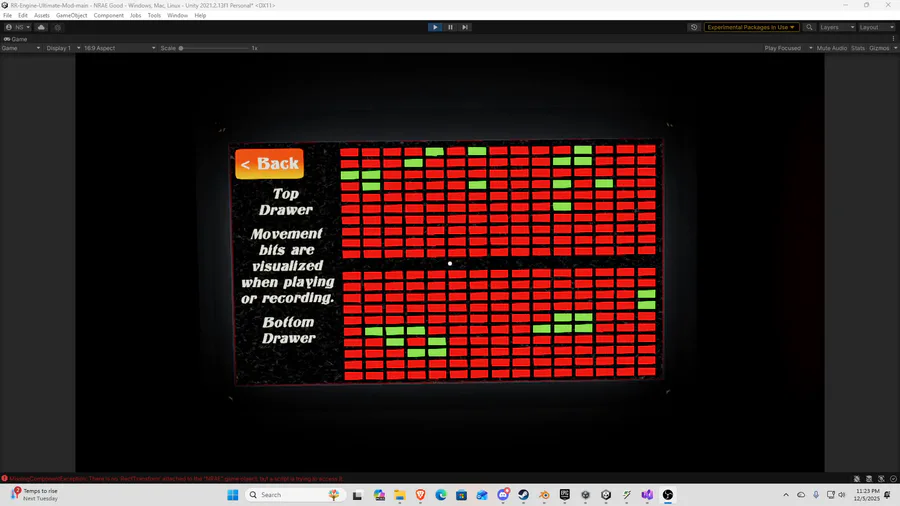This screenshot has height=506, width=900.
Task: Open the 16:9 Aspect dropdown
Action: coord(119,48)
